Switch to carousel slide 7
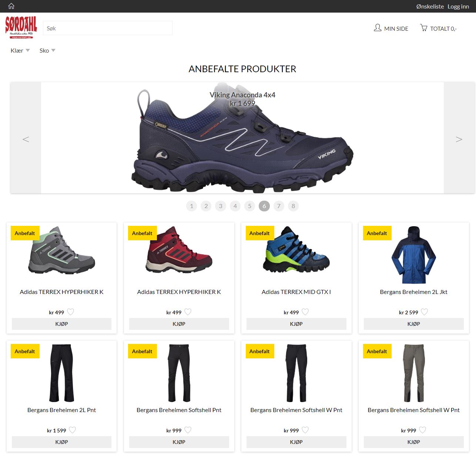This screenshot has height=455, width=476. pos(279,206)
